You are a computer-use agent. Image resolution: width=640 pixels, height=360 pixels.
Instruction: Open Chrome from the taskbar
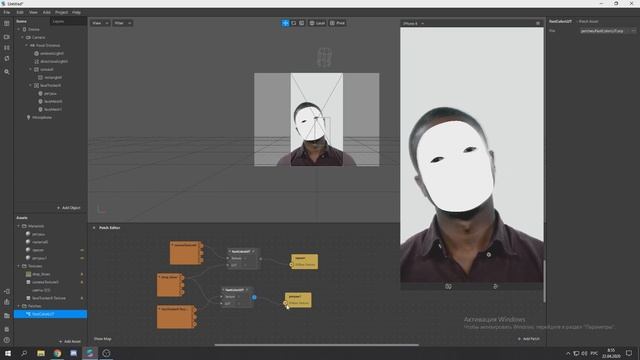57,353
